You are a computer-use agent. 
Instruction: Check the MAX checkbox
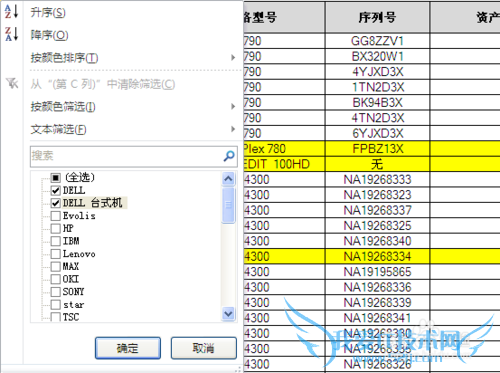[56, 266]
